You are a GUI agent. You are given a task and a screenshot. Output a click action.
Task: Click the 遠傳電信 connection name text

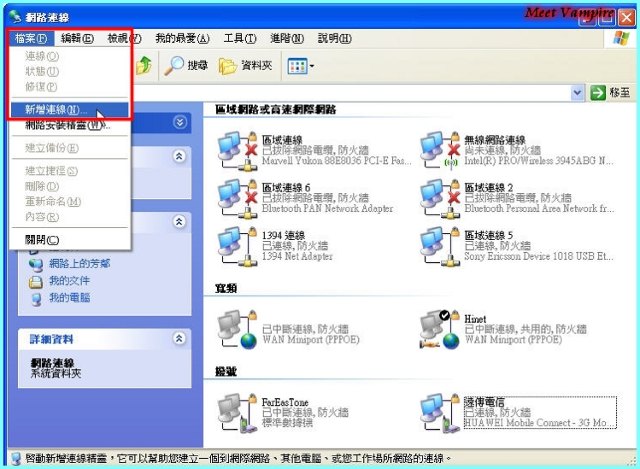tap(484, 402)
